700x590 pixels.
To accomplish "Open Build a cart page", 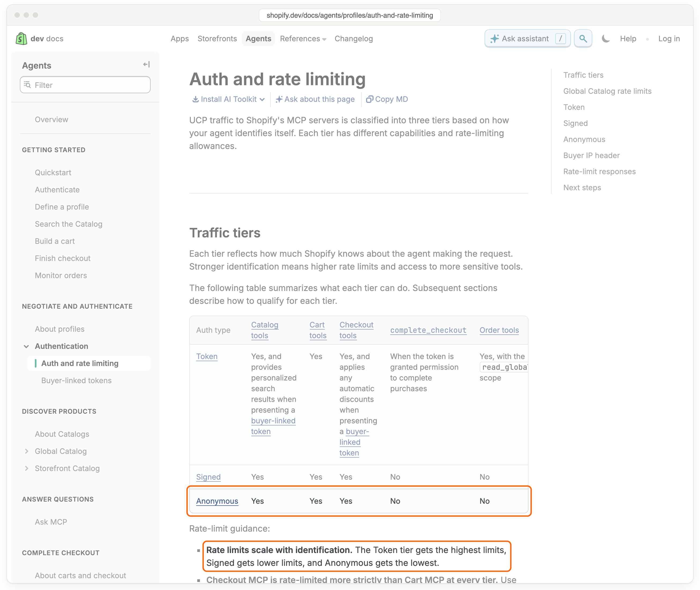I will coord(55,241).
